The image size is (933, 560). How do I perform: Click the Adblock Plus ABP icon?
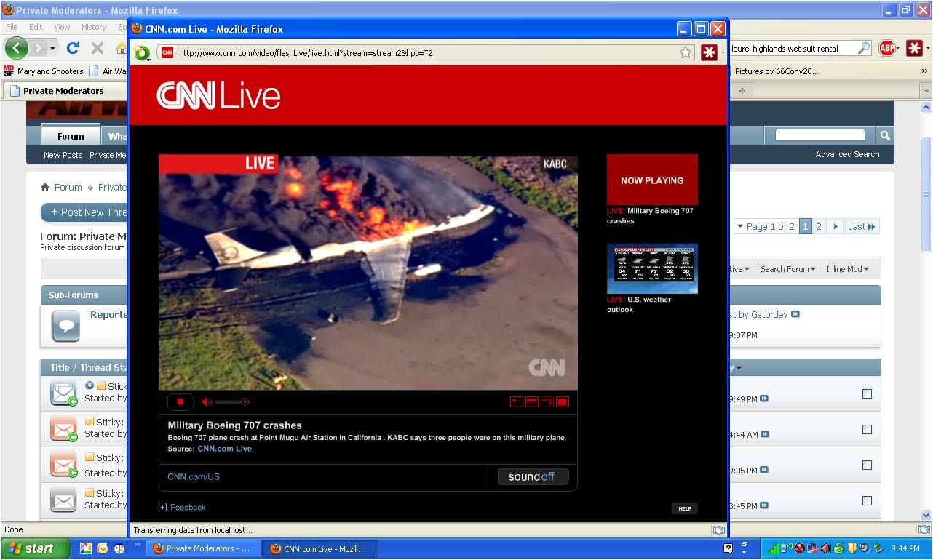click(886, 48)
